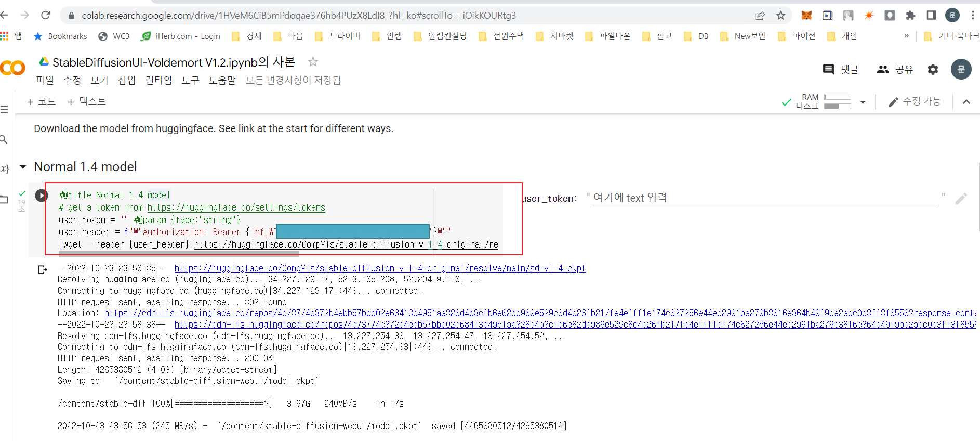Open the 댓글 comments button
Screen dimensions: 980x441
[x=841, y=69]
